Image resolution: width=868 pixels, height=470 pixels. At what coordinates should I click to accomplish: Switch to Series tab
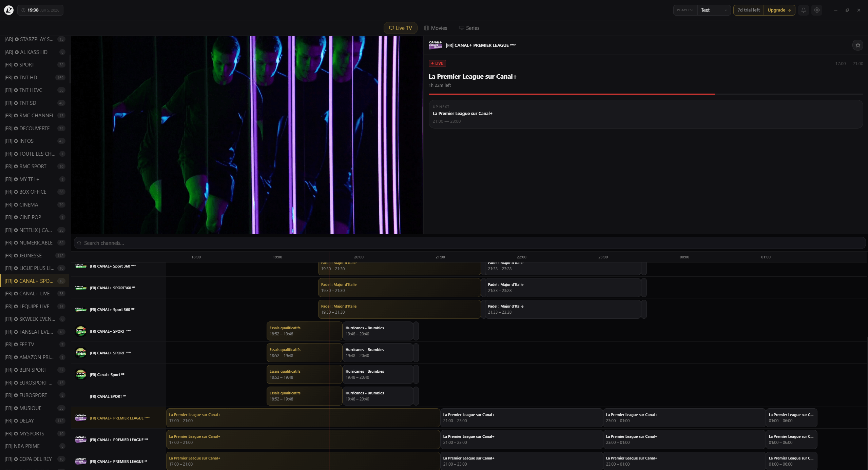[x=469, y=28]
